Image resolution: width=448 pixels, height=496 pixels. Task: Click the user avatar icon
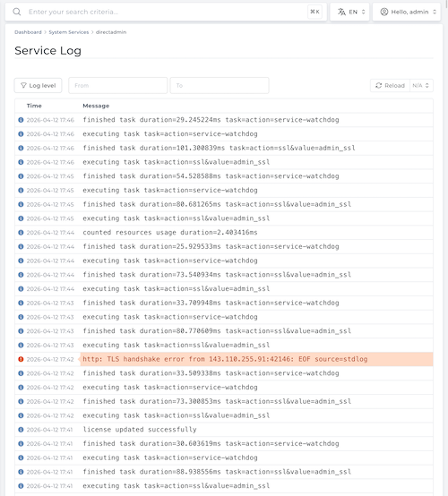[384, 12]
